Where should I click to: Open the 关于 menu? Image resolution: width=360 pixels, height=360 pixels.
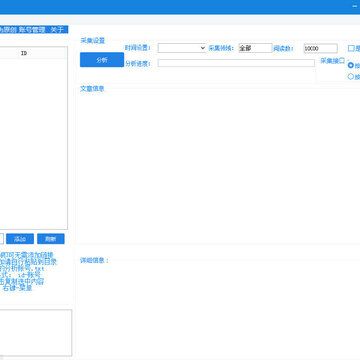pos(57,30)
